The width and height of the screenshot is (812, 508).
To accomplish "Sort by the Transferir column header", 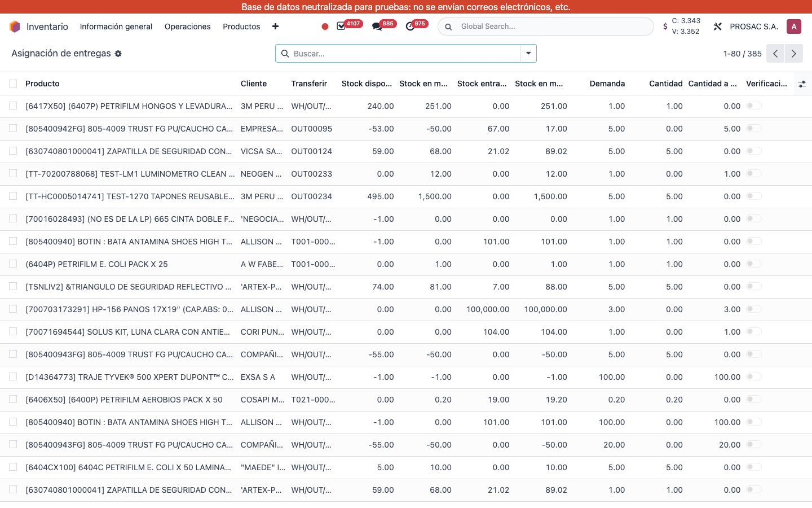I will pyautogui.click(x=309, y=84).
